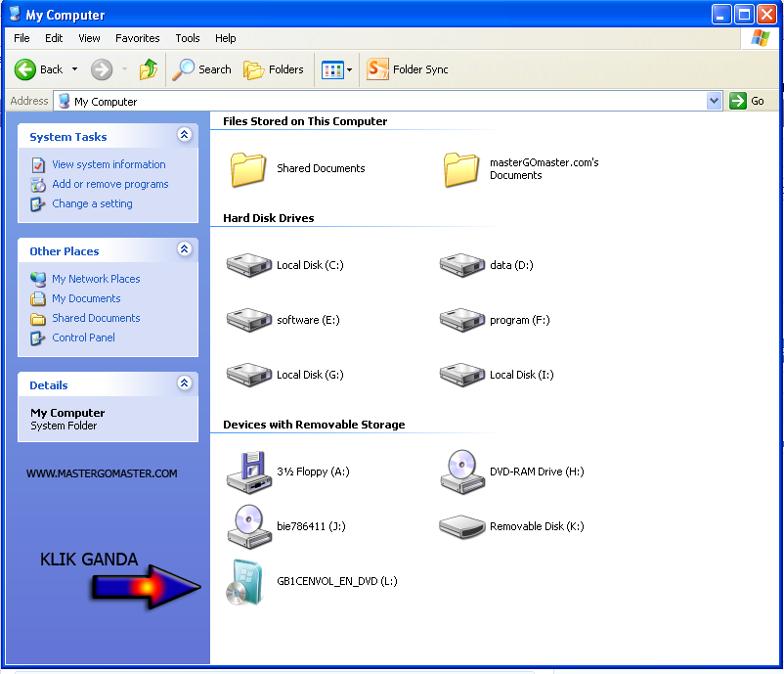Toggle the Folders pane in the toolbar
Image resolution: width=784 pixels, height=674 pixels.
274,69
